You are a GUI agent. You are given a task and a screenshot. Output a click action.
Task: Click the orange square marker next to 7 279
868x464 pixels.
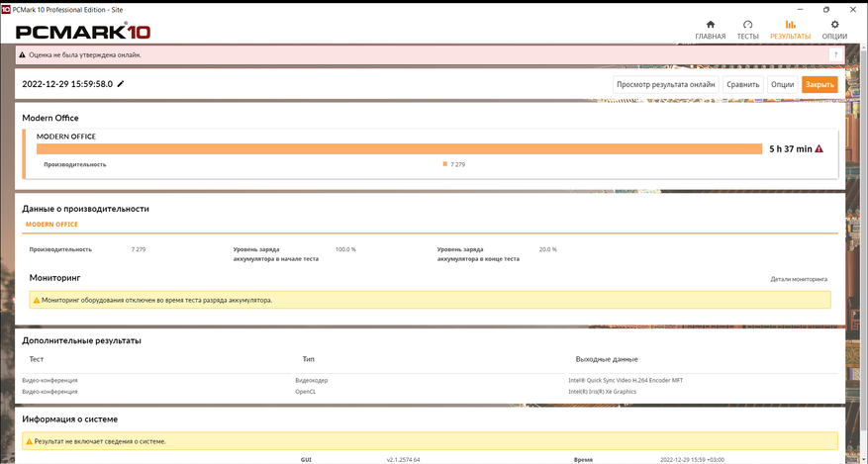click(x=445, y=164)
